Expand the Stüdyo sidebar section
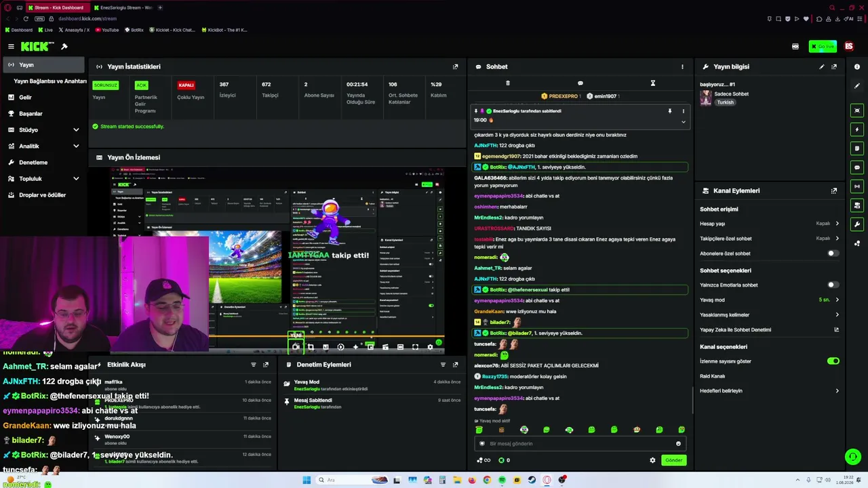 click(76, 130)
